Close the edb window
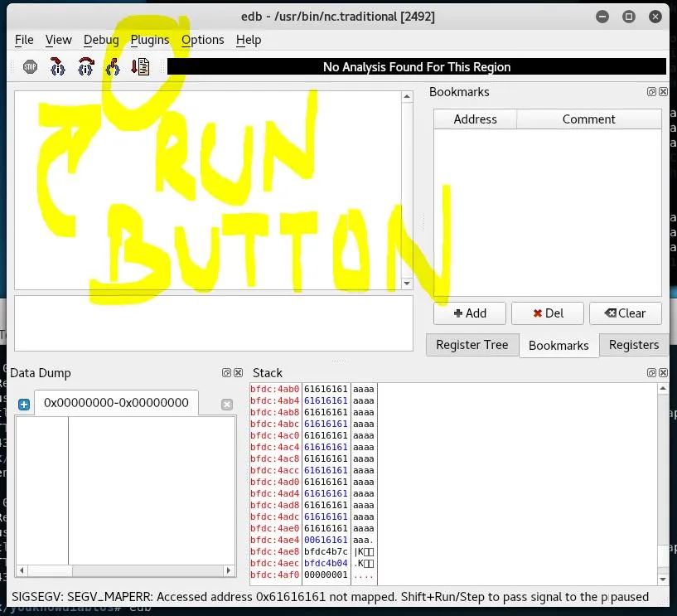This screenshot has height=616, width=677. (655, 17)
